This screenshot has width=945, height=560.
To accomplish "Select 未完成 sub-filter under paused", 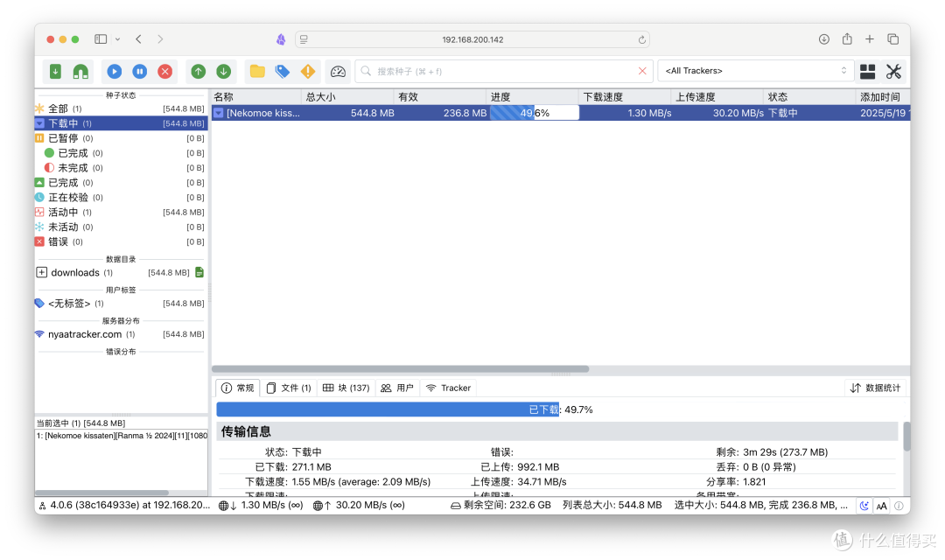I will point(121,168).
